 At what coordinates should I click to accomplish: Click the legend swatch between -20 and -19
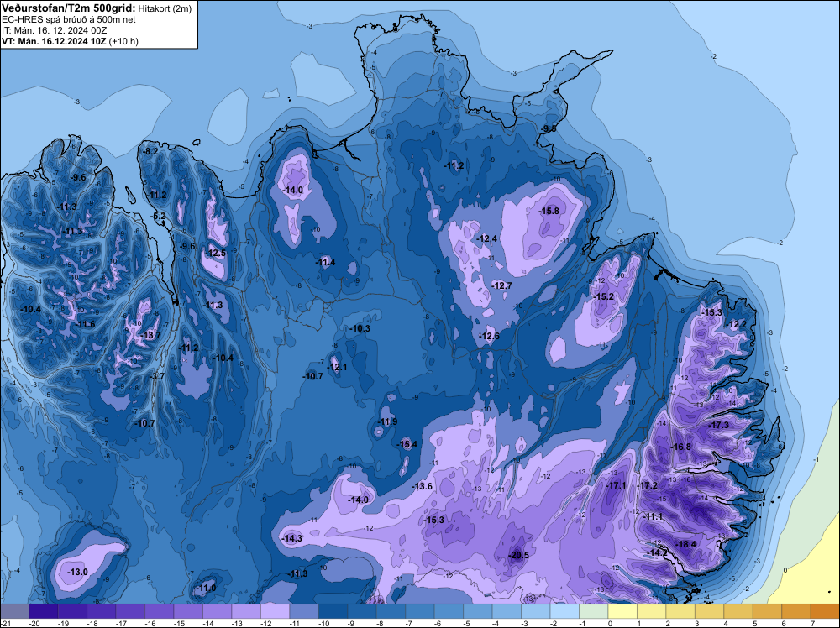[x=43, y=611]
